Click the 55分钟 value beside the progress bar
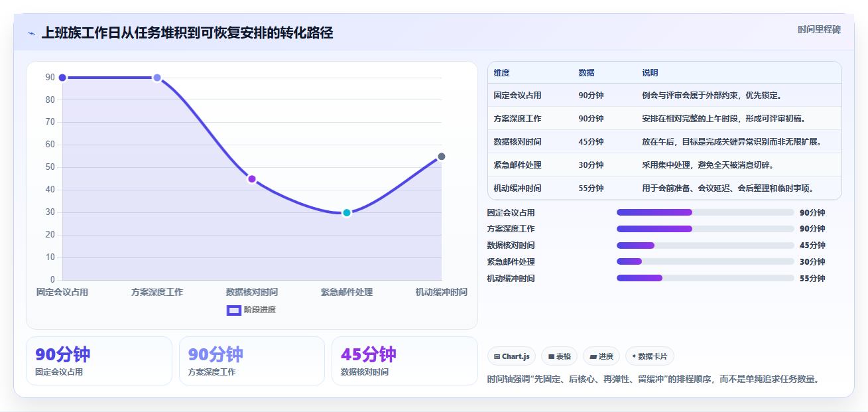Viewport: 868px width, 412px height. tap(812, 279)
